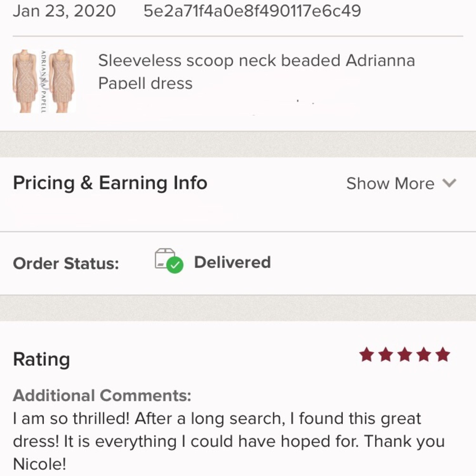Image resolution: width=476 pixels, height=476 pixels.
Task: Toggle the five-star rating to four stars
Action: pyautogui.click(x=424, y=355)
